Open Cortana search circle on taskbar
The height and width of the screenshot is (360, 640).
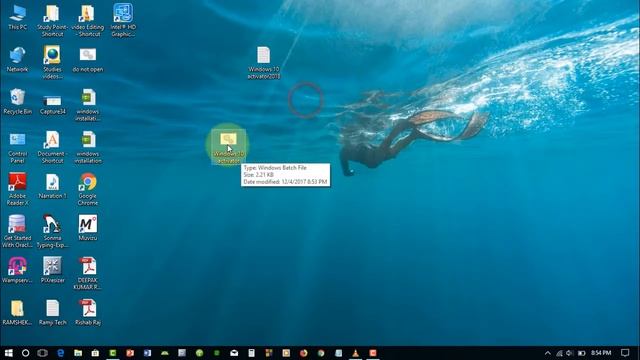25,353
